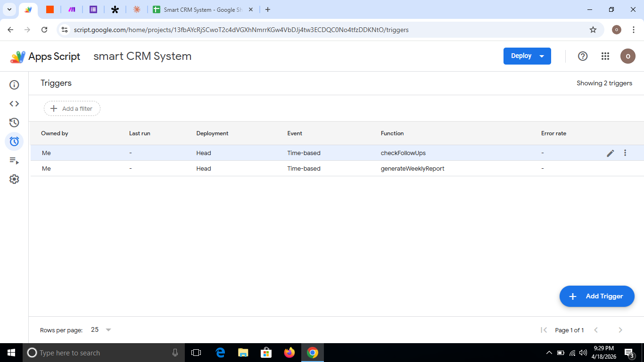The width and height of the screenshot is (644, 362).
Task: Edit the checkFollowUps trigger with pencil icon
Action: (x=610, y=153)
